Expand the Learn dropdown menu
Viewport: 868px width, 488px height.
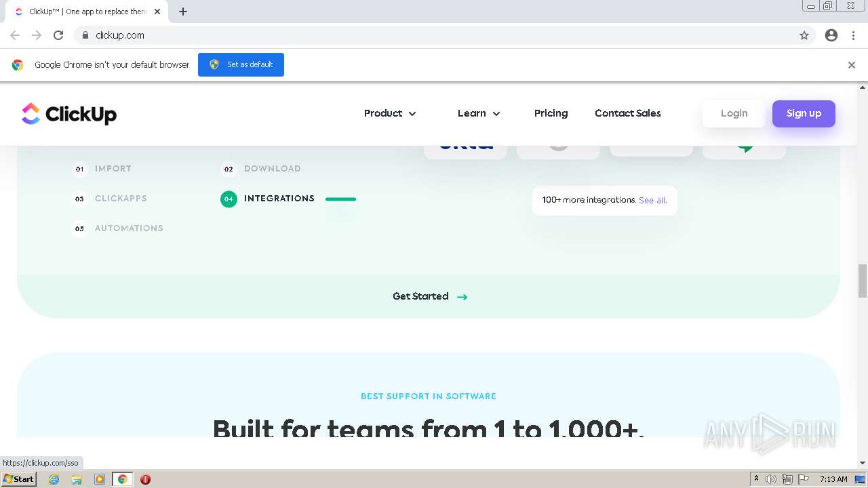479,113
